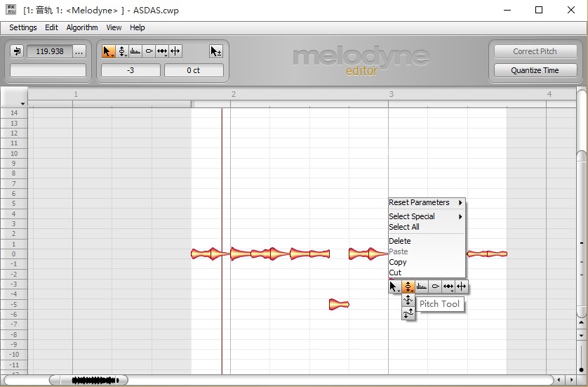
Task: Click the tempo field showing 119.938
Action: point(49,51)
